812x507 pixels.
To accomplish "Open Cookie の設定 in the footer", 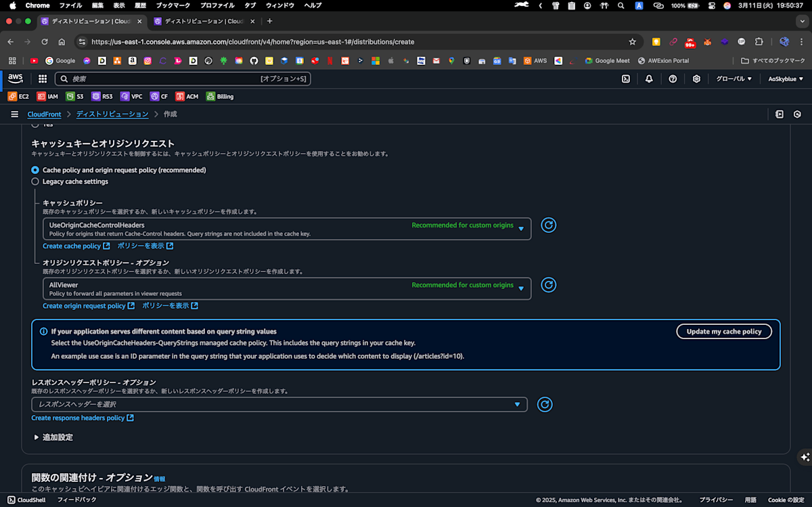I will 786,500.
